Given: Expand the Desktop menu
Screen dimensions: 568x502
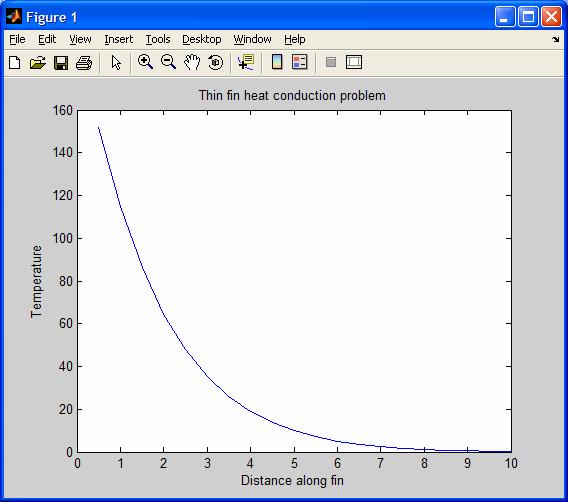Looking at the screenshot, I should 201,39.
